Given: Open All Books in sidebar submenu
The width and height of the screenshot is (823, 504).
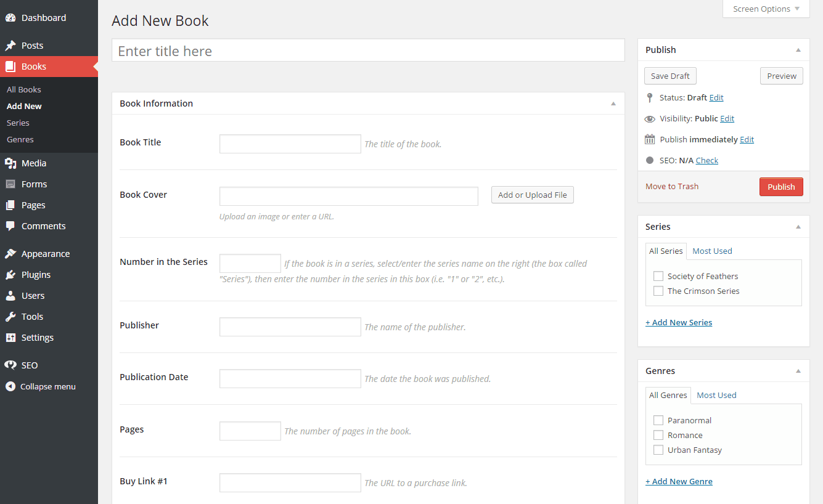Looking at the screenshot, I should click(24, 89).
